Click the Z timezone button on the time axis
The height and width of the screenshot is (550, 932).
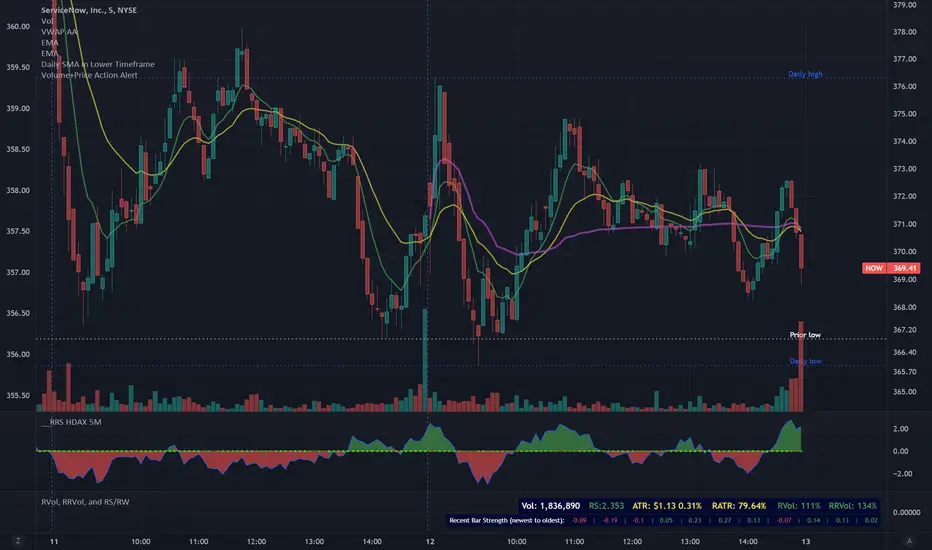click(x=18, y=540)
